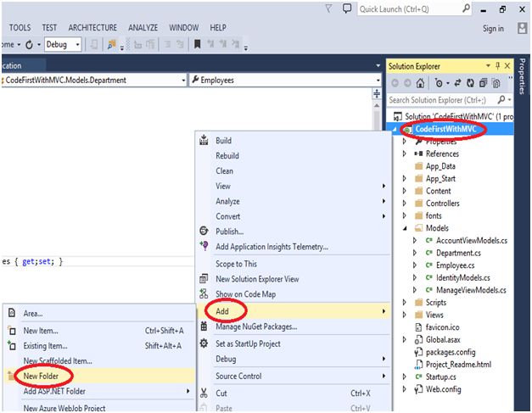The width and height of the screenshot is (532, 413).
Task: Select Scope to This
Action: [294, 264]
